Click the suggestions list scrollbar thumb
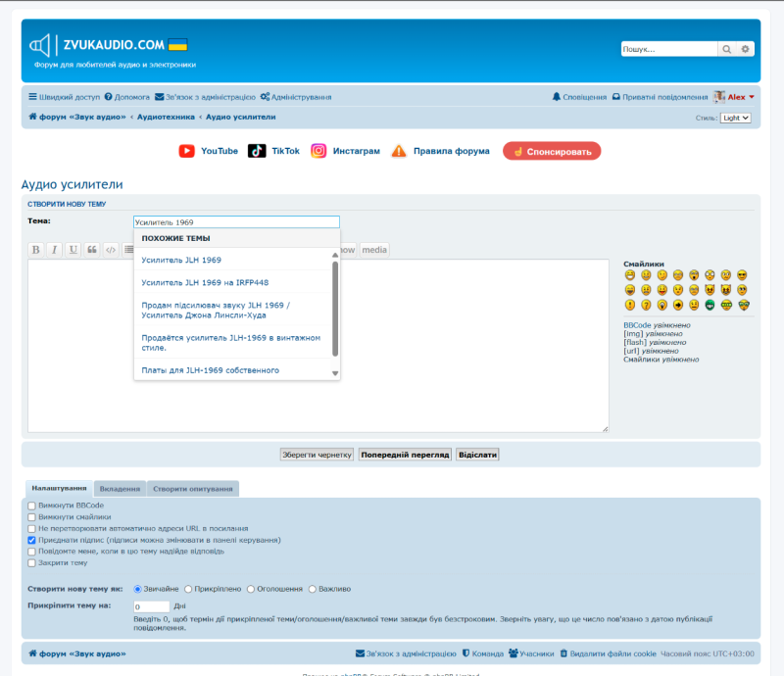The height and width of the screenshot is (676, 784). coord(335,309)
